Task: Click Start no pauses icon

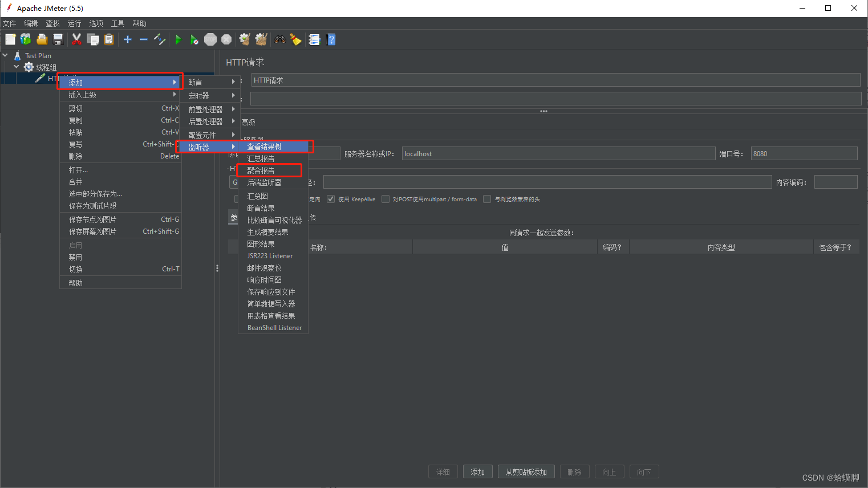Action: [x=194, y=39]
